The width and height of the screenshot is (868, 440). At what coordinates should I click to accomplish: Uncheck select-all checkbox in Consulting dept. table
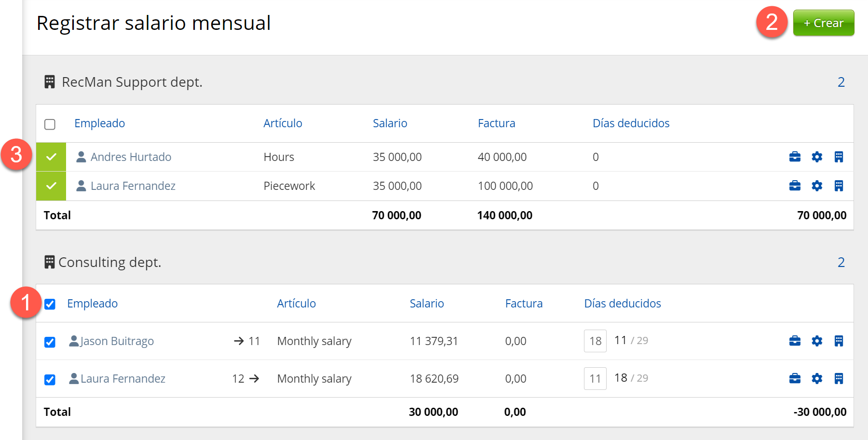(x=50, y=304)
